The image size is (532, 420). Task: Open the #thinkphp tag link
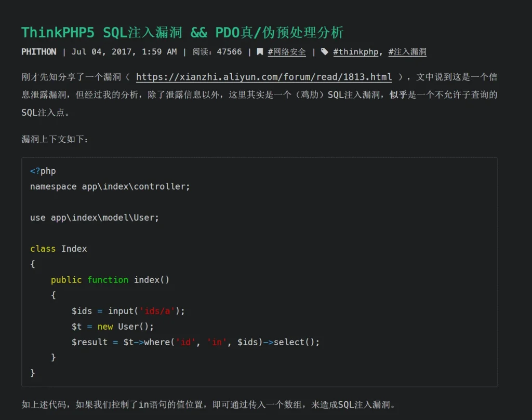coord(356,52)
